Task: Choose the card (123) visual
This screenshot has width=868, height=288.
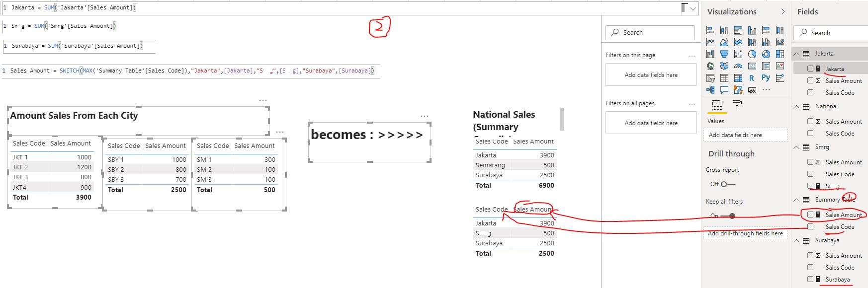Action: click(x=752, y=66)
